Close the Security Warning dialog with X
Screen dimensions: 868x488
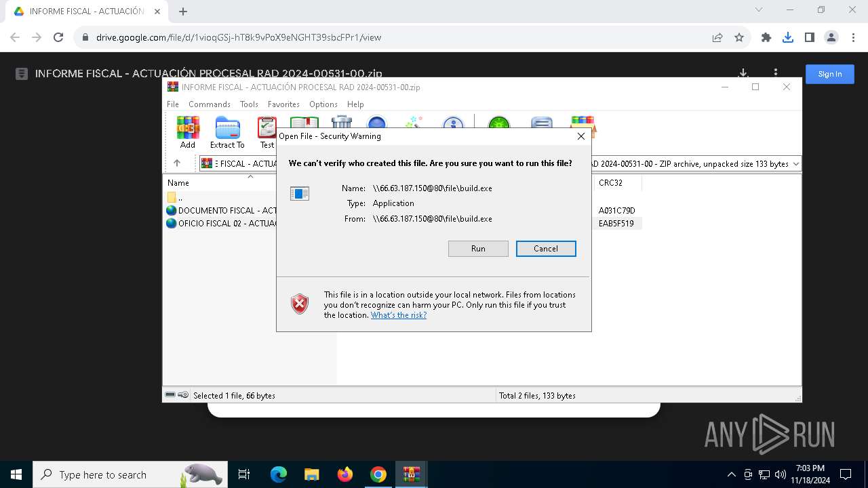coord(580,136)
